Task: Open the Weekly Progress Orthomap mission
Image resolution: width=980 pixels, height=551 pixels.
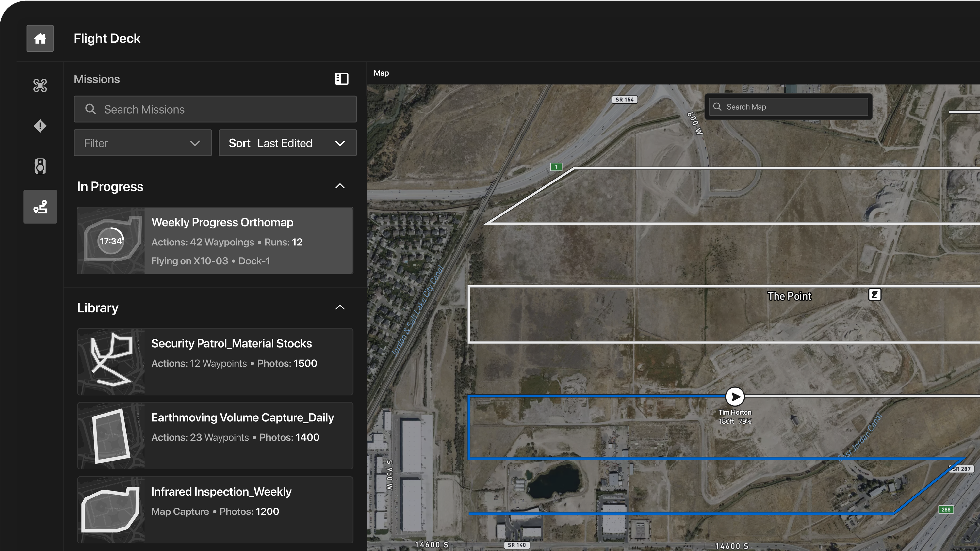Action: coord(215,240)
